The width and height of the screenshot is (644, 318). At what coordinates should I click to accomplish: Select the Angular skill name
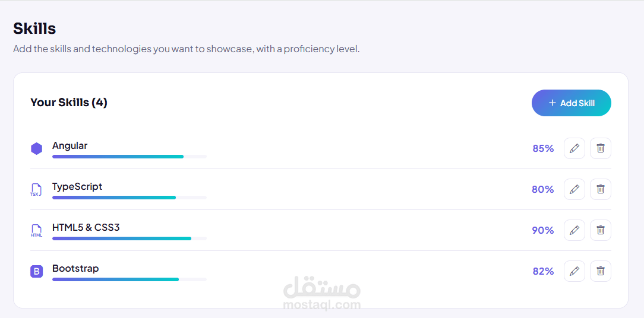[70, 146]
